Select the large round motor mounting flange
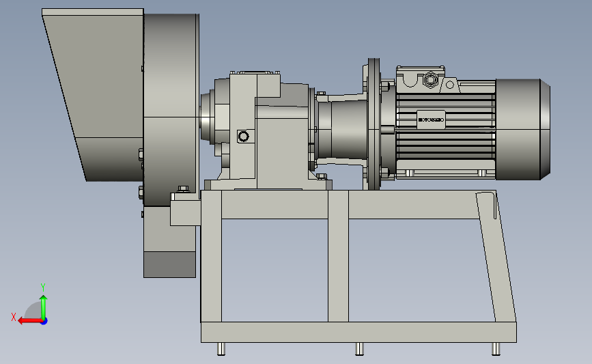Viewport: 592px width, 364px height. coord(373,124)
